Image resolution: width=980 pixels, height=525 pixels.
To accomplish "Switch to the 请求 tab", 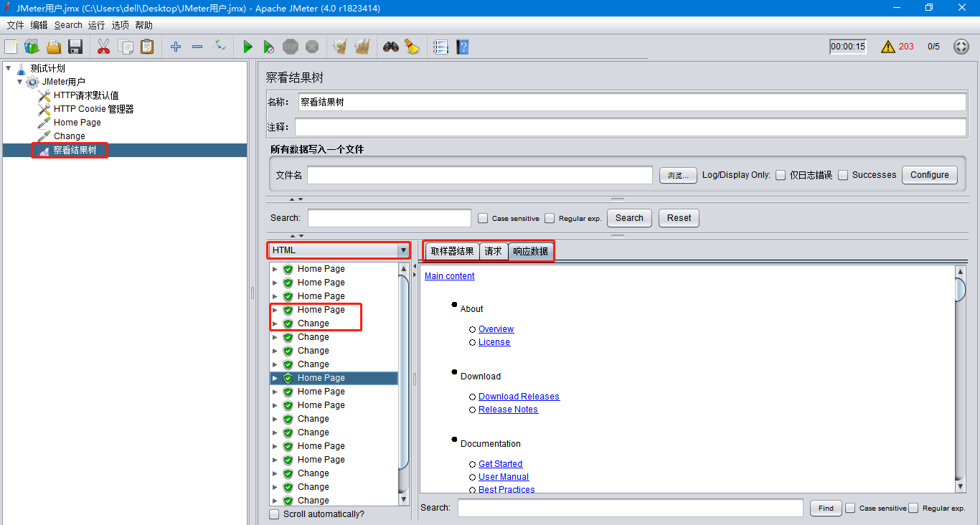I will [494, 251].
